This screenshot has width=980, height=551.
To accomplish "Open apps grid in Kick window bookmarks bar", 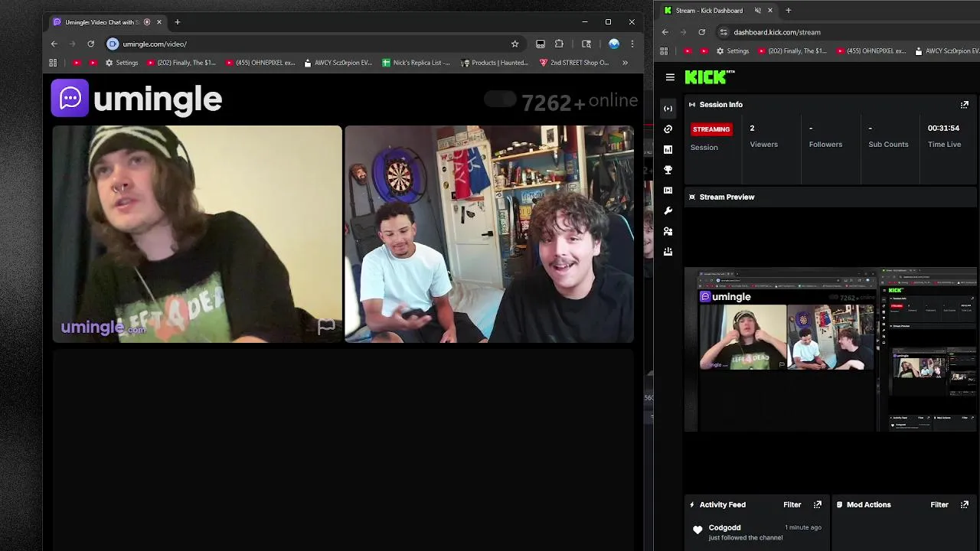I will point(664,51).
